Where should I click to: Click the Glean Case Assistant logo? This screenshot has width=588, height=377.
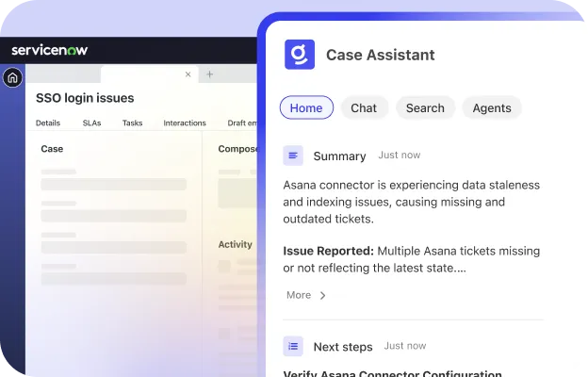pos(300,55)
